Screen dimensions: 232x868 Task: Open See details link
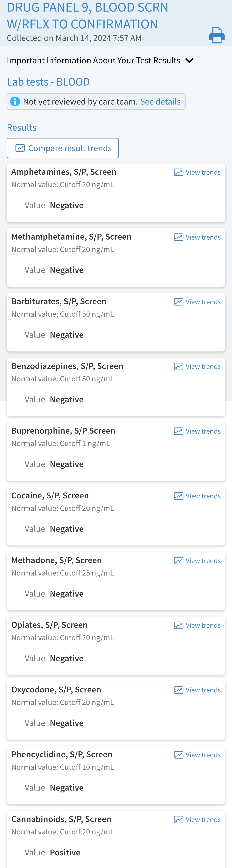click(160, 101)
